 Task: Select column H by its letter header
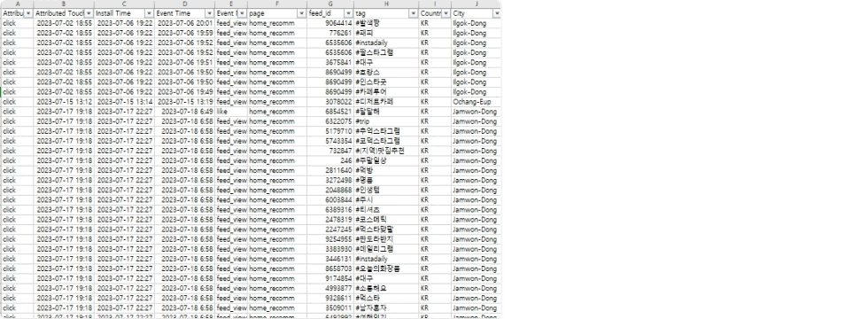point(386,4)
